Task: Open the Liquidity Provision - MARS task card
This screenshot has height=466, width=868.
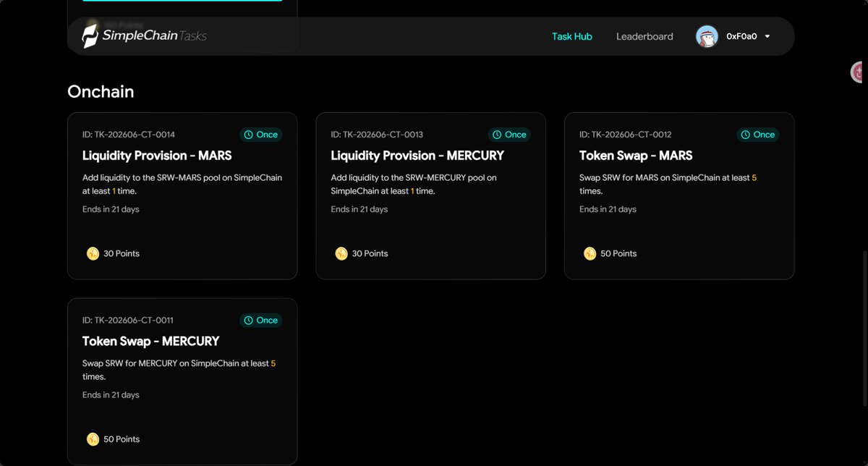Action: point(182,196)
